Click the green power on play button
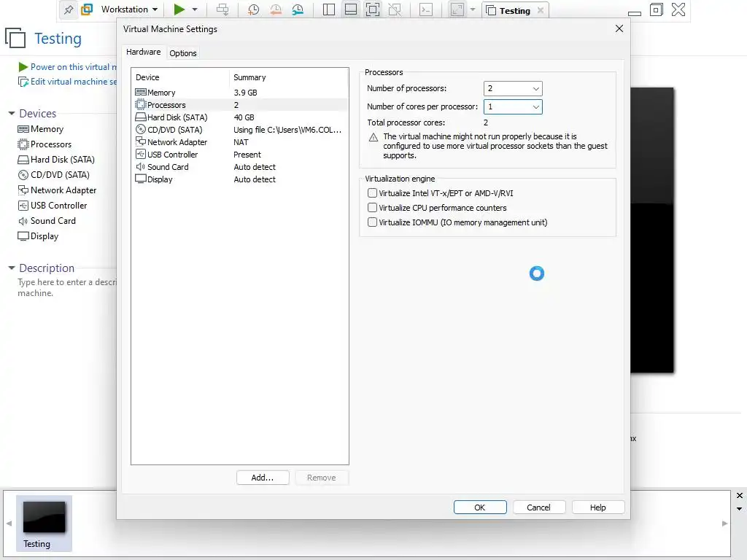 [179, 9]
